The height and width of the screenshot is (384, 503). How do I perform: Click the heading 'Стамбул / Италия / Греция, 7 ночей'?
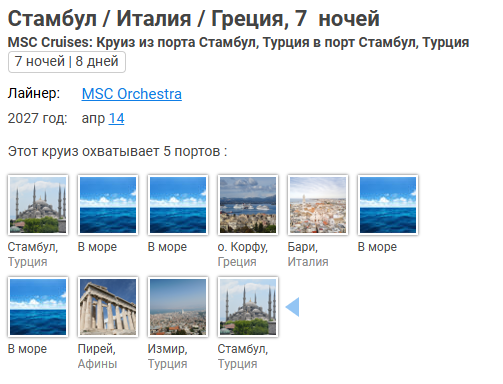[193, 18]
